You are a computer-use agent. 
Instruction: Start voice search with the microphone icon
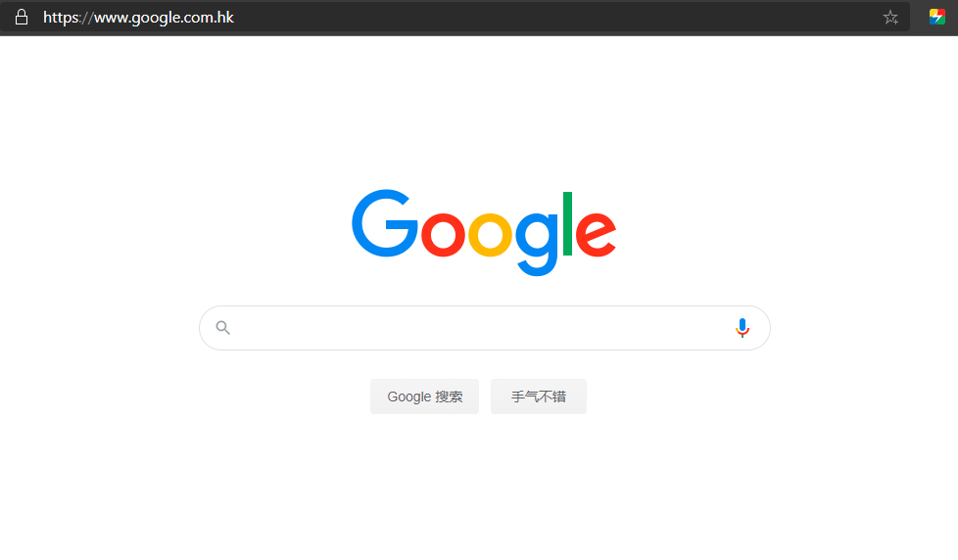click(x=742, y=328)
